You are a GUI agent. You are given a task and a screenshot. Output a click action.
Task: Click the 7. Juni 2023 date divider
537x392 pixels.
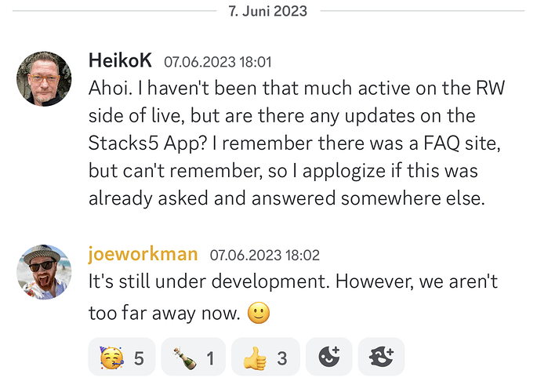(x=268, y=11)
